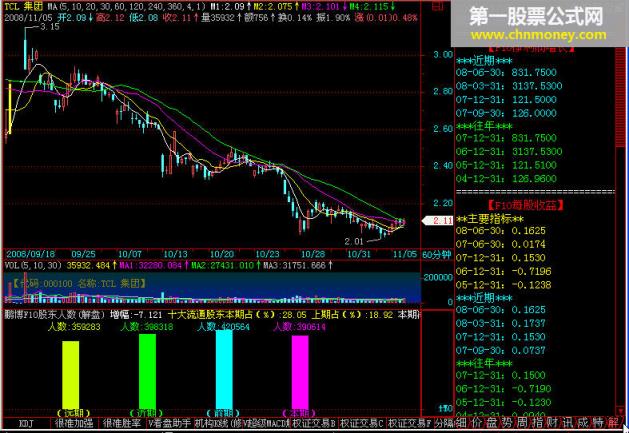Screen dimensions: 629x433
Task: Click the MA(5,10,20,30,60,120,240,360,4,1) indicator label
Action: [127, 6]
